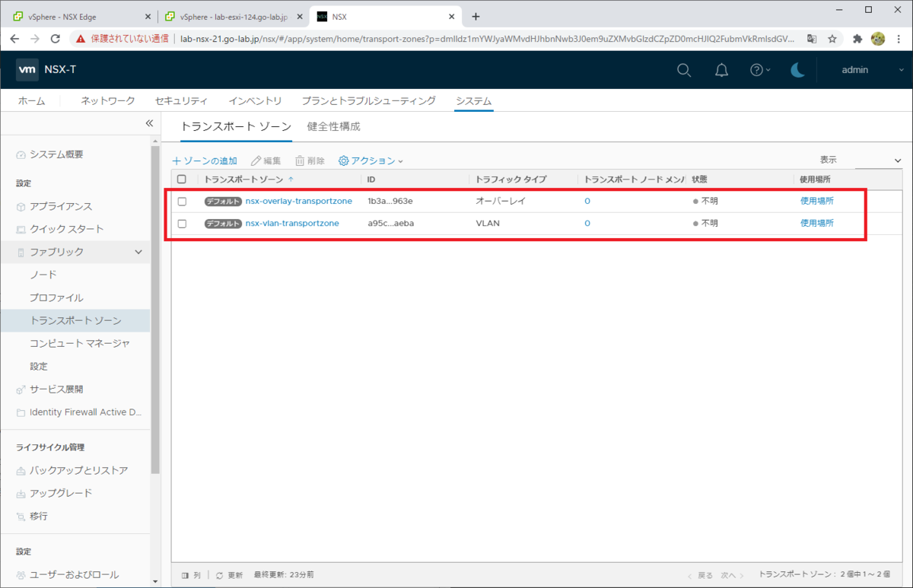Check the nsx-overlay-transportzone row checkbox
Screen dimensions: 913x588
(x=182, y=201)
